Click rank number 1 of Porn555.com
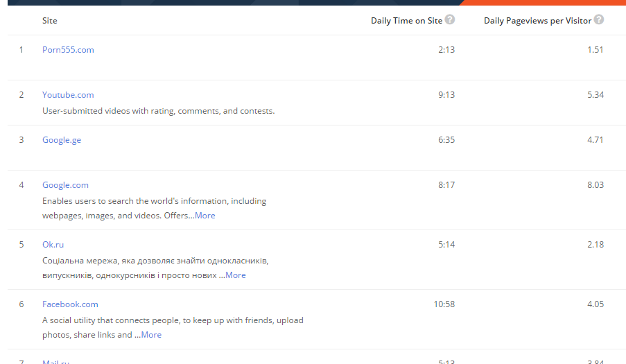The width and height of the screenshot is (626, 364). click(21, 50)
